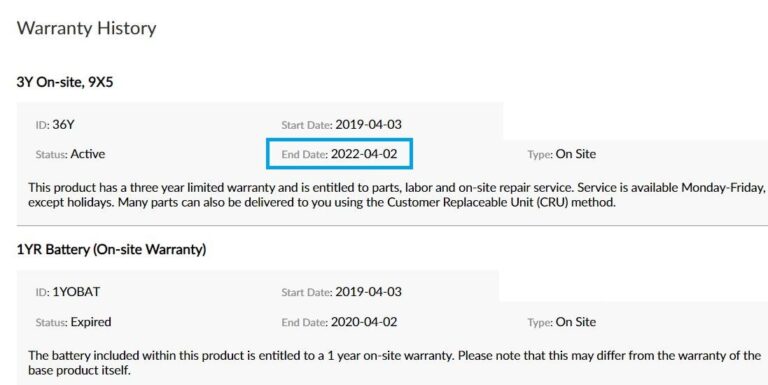Click Type On Site in 3Y warranty
The width and height of the screenshot is (768, 385).
coord(562,154)
